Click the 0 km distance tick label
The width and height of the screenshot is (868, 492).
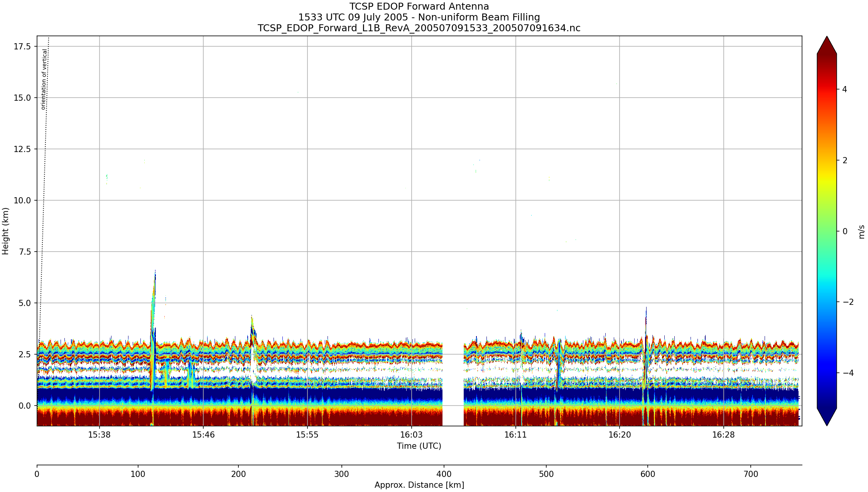coord(37,474)
